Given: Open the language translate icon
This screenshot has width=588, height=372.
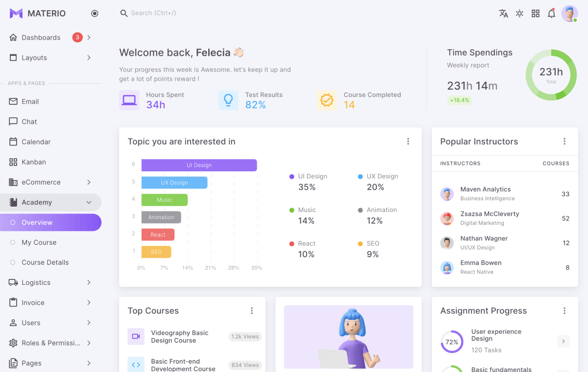Looking at the screenshot, I should (x=503, y=14).
